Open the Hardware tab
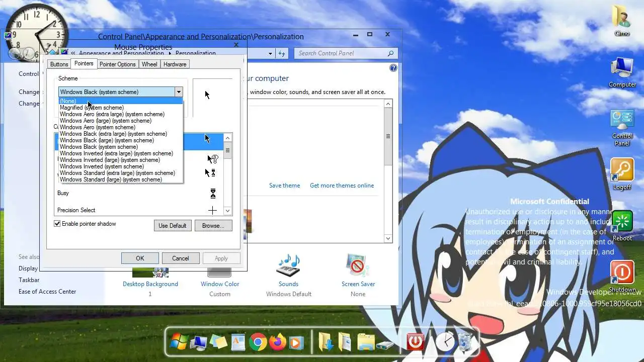 click(x=175, y=64)
